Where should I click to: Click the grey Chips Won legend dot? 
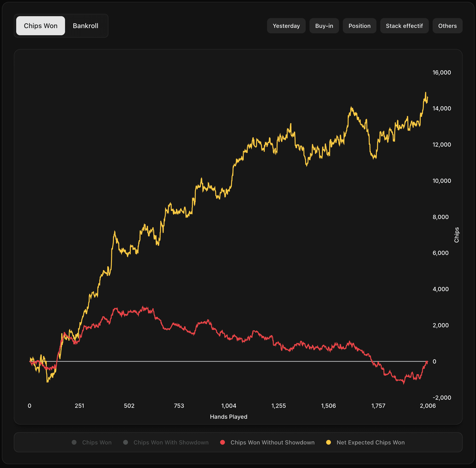coord(74,442)
